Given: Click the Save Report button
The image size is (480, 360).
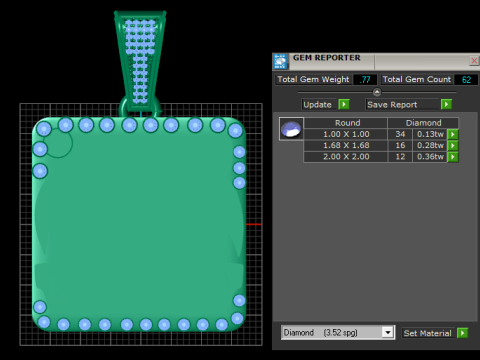Looking at the screenshot, I should 402,105.
